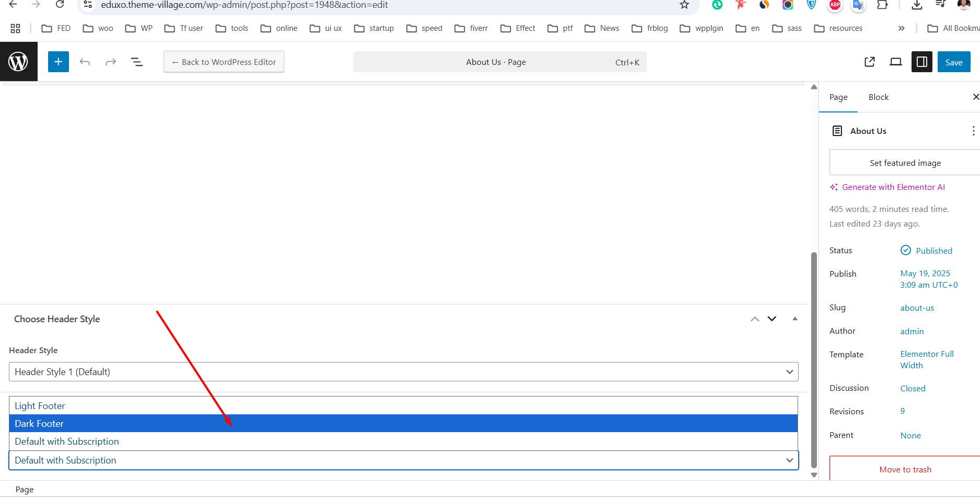Click Set featured image
980x497 pixels.
tap(905, 163)
